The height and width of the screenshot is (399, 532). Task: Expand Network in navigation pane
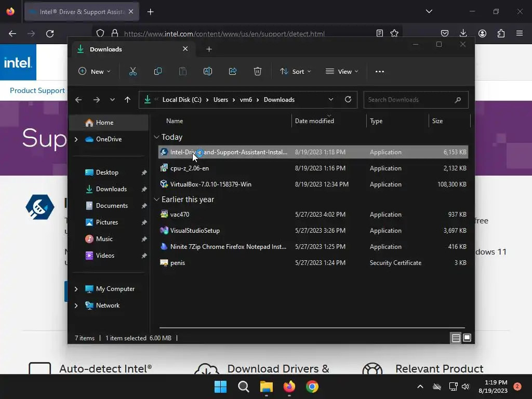pyautogui.click(x=76, y=305)
